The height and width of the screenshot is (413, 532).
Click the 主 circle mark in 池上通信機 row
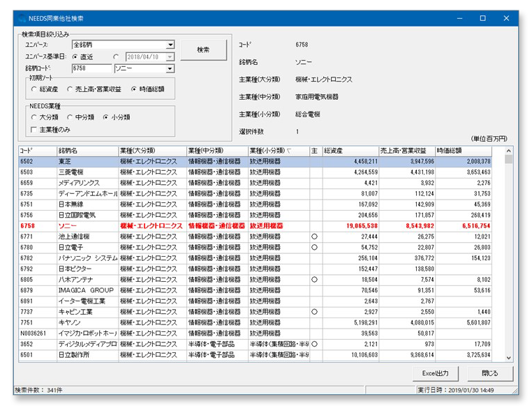coord(314,236)
